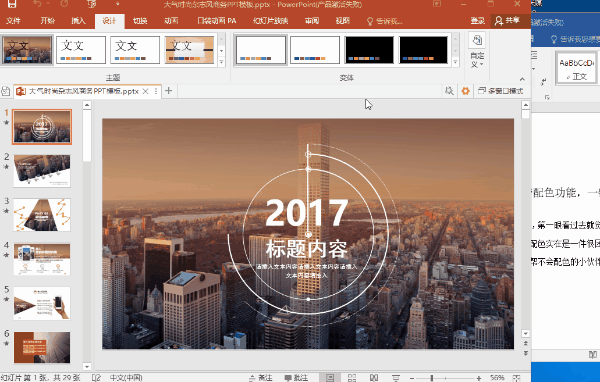Switch to the 切换 (Transitions) tab

(x=140, y=21)
